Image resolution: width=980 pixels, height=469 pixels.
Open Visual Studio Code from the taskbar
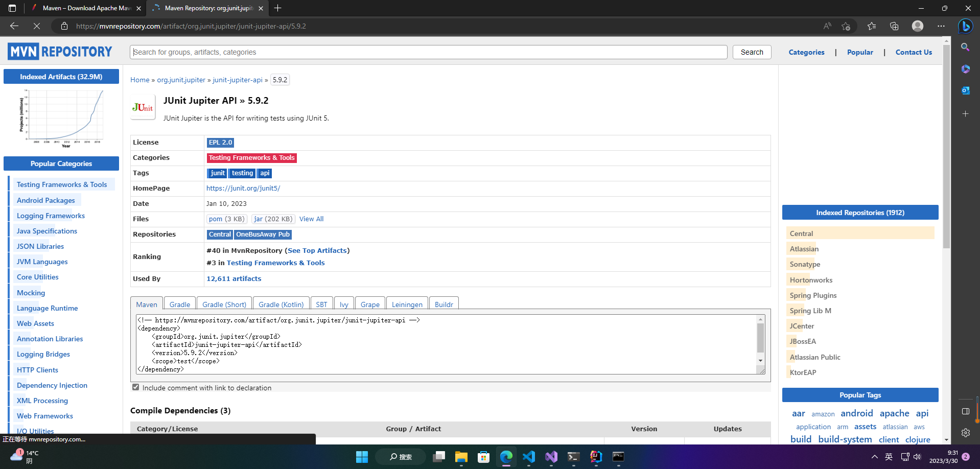point(529,457)
